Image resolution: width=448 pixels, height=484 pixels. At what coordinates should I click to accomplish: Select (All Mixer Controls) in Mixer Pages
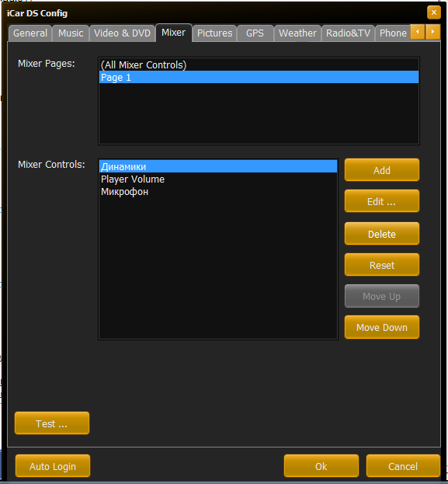tap(259, 64)
